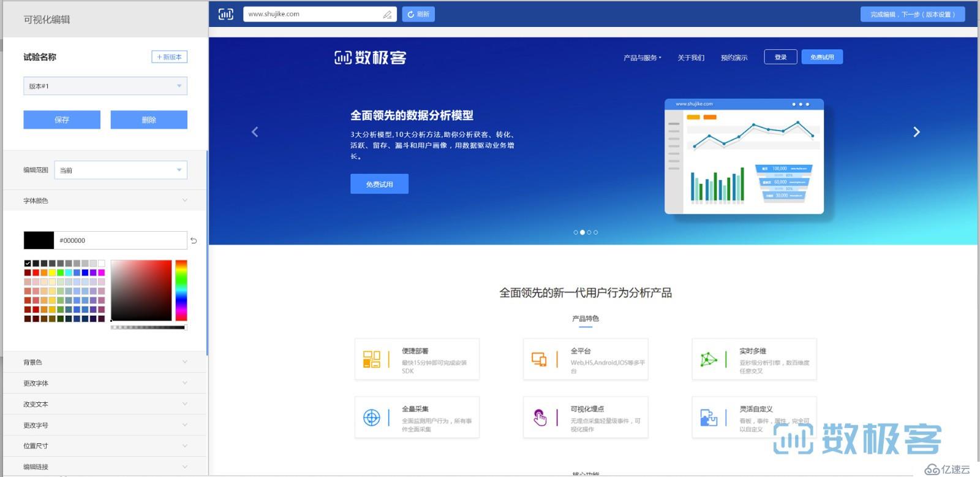Add a new version with 新版本 button

pyautogui.click(x=169, y=57)
